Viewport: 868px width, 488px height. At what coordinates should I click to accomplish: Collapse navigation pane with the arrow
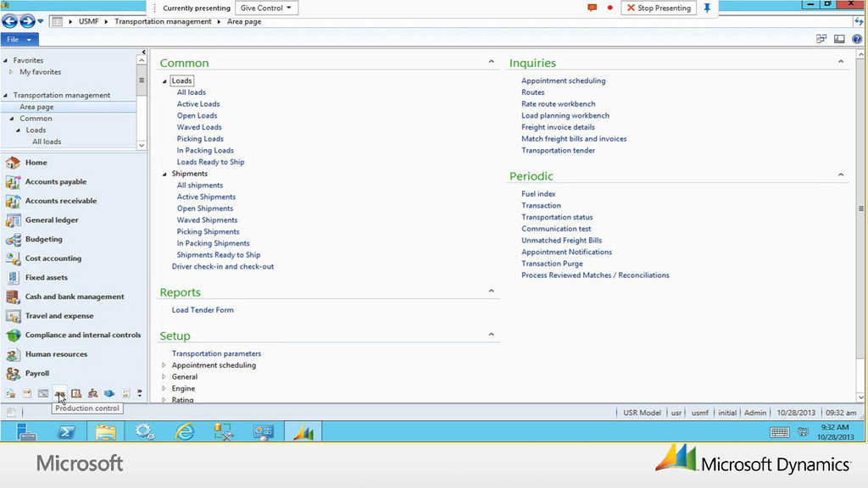[x=144, y=52]
